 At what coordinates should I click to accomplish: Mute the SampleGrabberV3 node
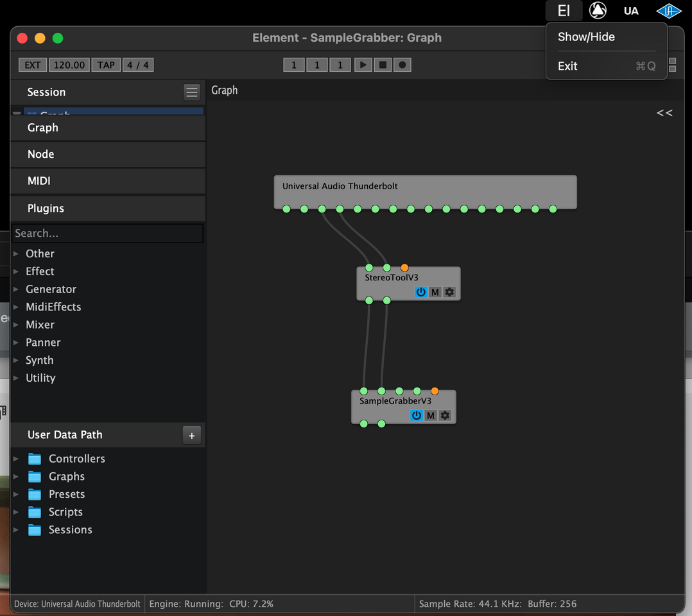click(431, 415)
